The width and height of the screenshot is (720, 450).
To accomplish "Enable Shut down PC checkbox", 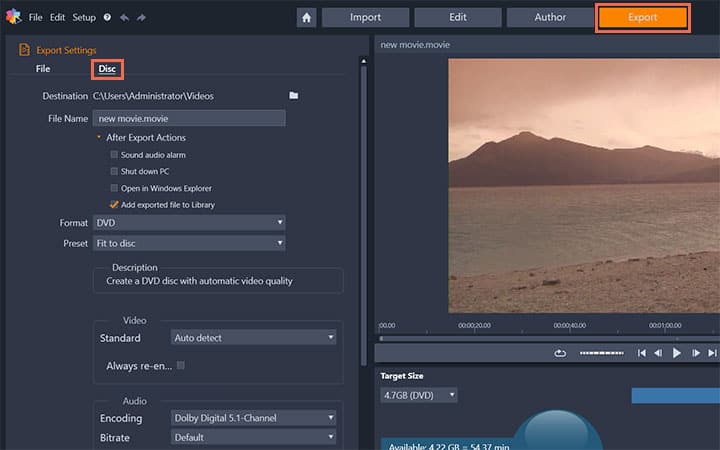I will coord(114,171).
